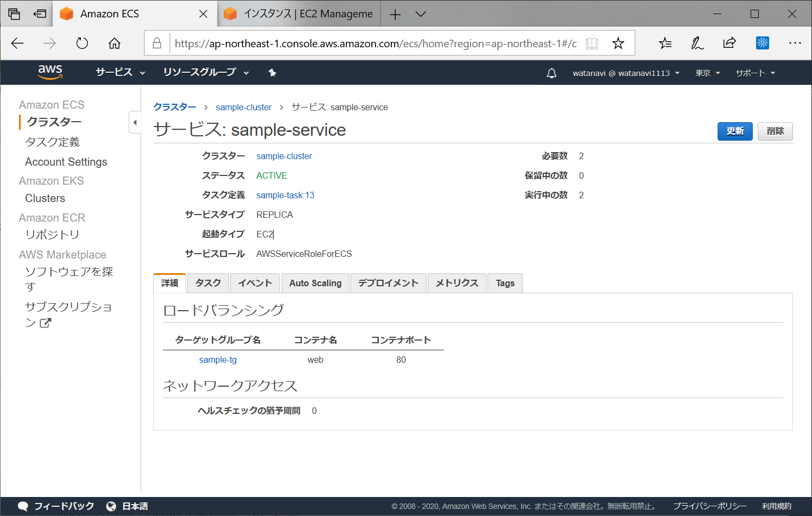Image resolution: width=812 pixels, height=516 pixels.
Task: Click the share page icon
Action: point(729,43)
